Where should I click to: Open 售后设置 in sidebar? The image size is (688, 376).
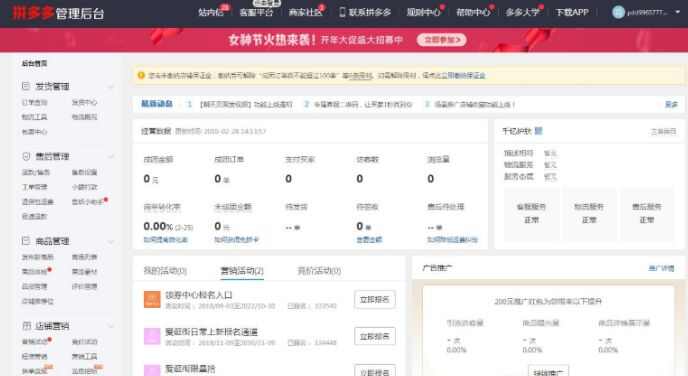pos(84,172)
